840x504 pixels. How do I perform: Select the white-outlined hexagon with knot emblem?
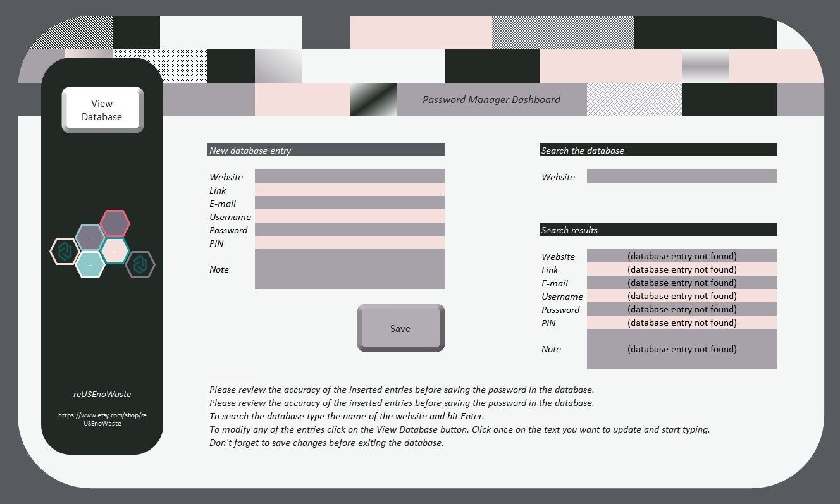[65, 250]
